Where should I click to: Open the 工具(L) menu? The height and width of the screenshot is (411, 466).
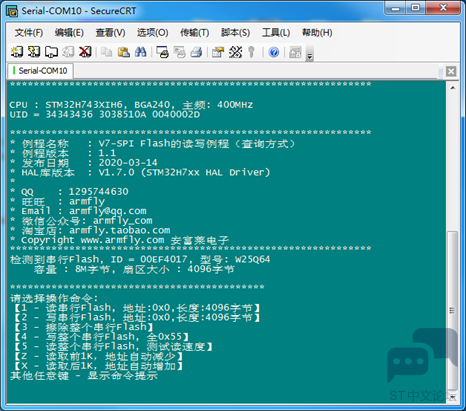tap(276, 33)
